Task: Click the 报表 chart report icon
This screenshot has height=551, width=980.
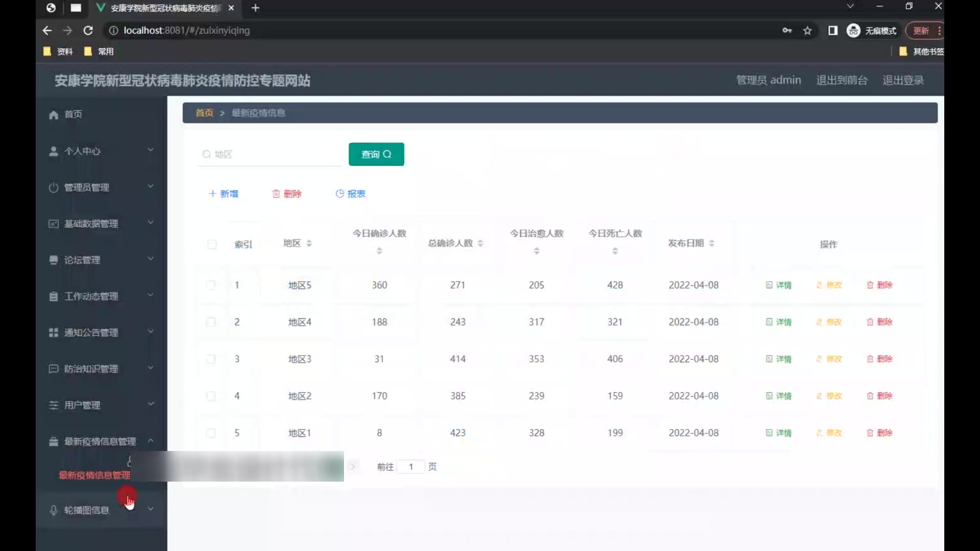Action: tap(339, 194)
